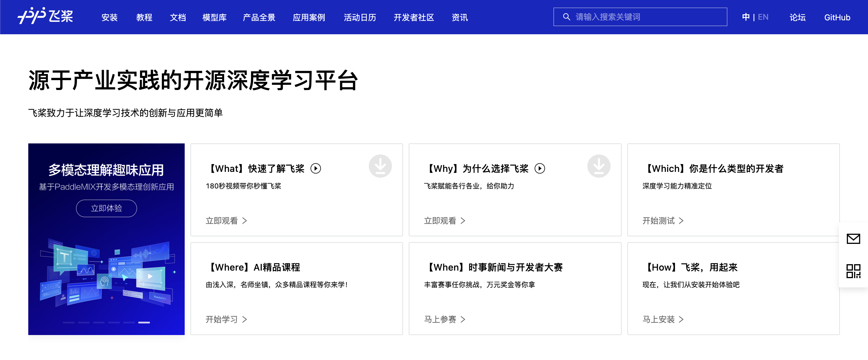Viewport: 868px width, 360px height.
Task: Select the 中 language option
Action: 746,17
